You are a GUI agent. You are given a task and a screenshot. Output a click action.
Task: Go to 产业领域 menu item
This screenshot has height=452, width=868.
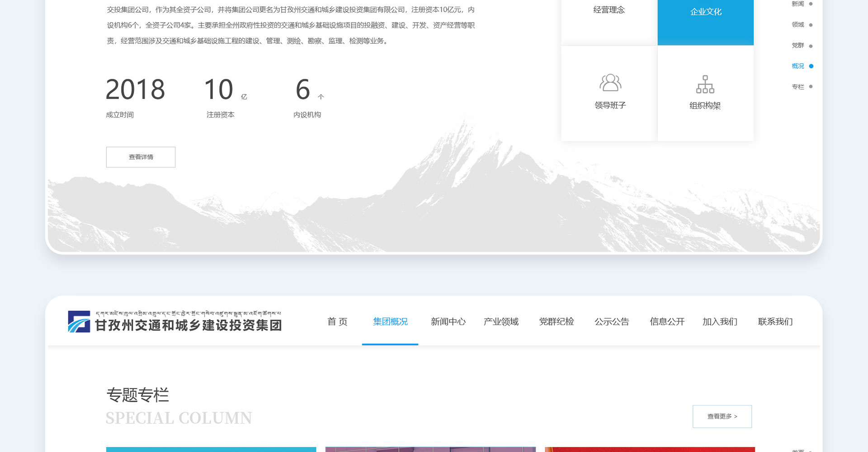[501, 322]
